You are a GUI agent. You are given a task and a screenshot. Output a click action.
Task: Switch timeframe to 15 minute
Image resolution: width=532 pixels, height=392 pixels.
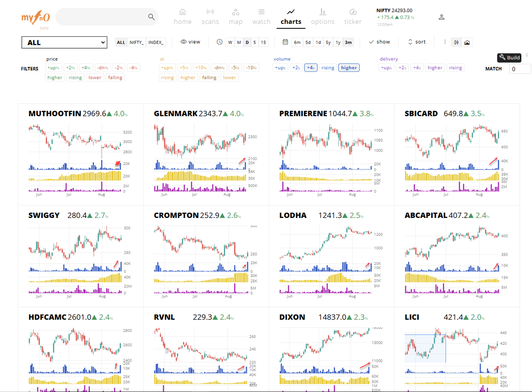(x=263, y=43)
